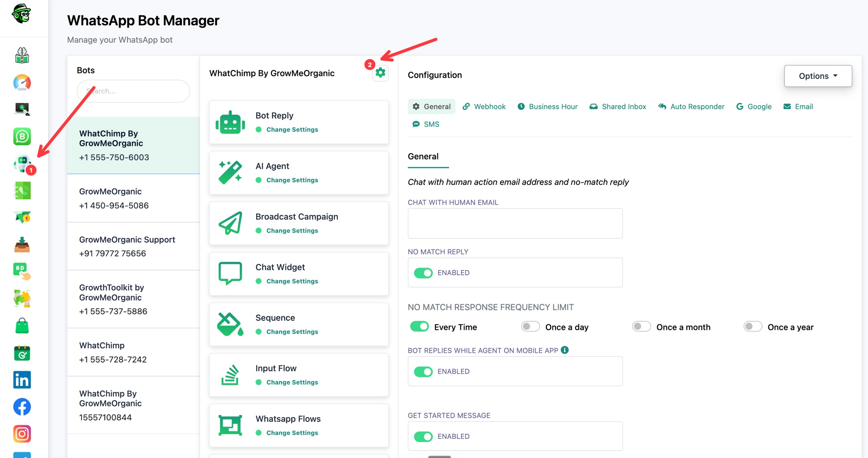This screenshot has width=868, height=458.
Task: Open the calendar check sidebar icon
Action: pyautogui.click(x=22, y=353)
